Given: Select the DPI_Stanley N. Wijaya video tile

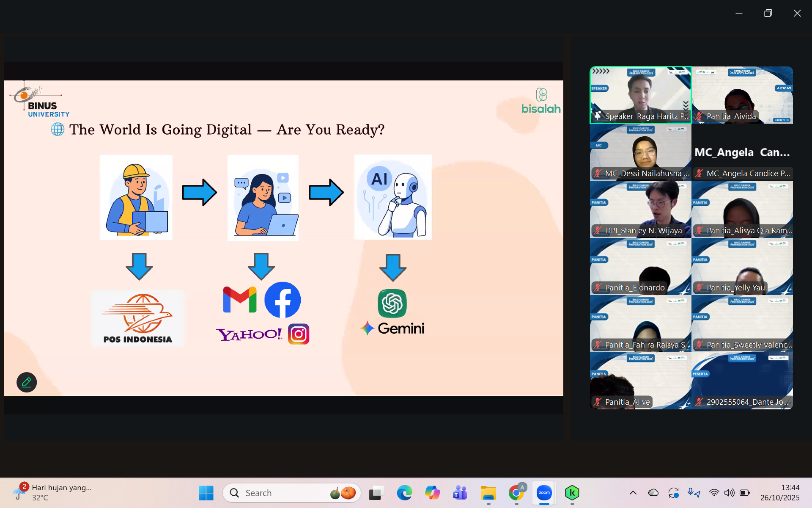Looking at the screenshot, I should point(641,209).
